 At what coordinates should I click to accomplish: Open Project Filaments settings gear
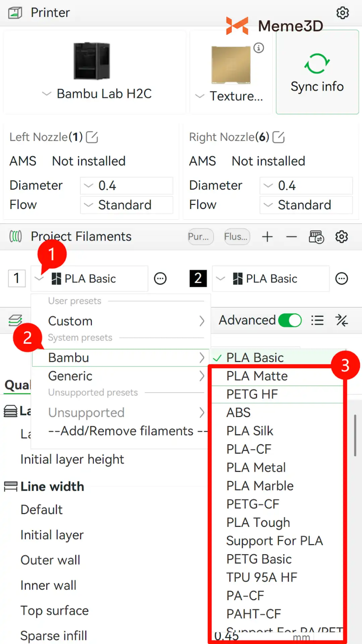pyautogui.click(x=342, y=237)
